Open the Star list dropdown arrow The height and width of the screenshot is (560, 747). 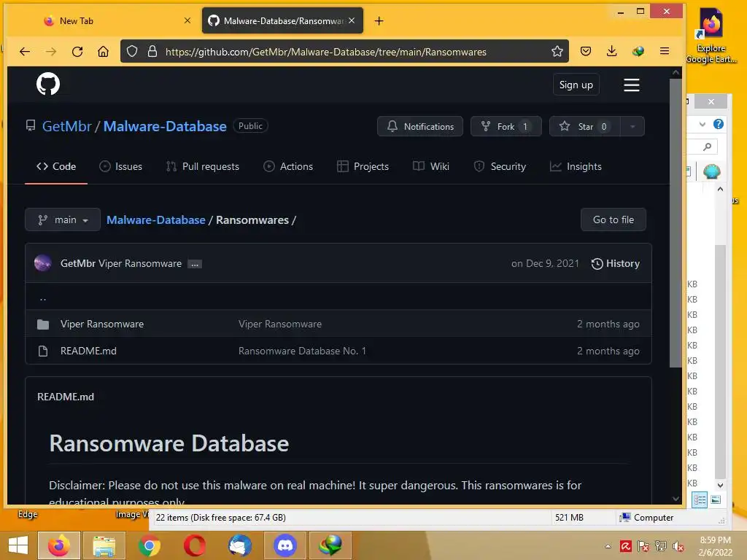632,126
